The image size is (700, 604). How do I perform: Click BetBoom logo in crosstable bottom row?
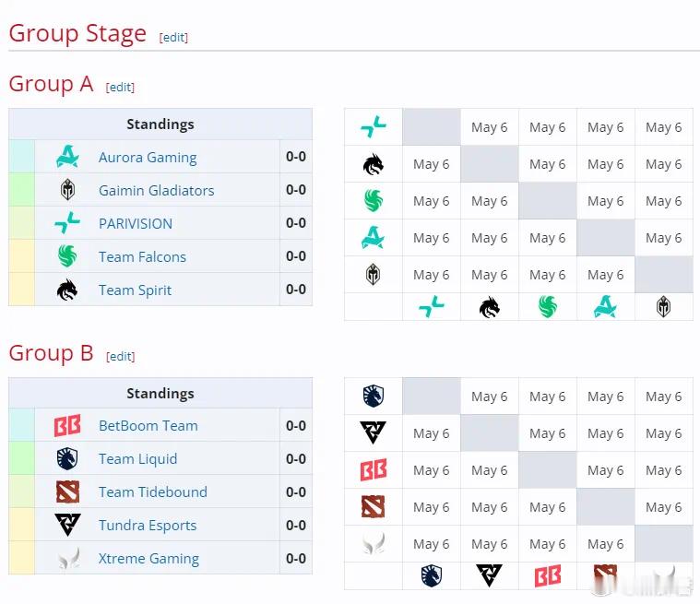click(x=548, y=576)
